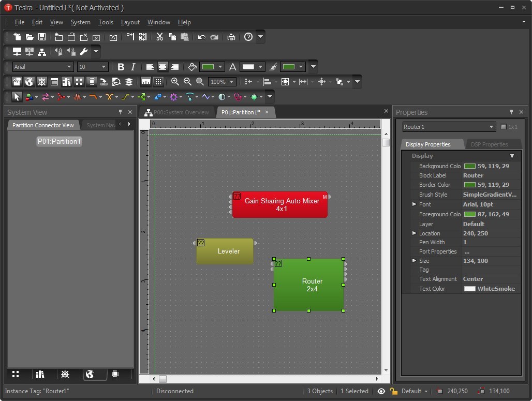Select the P01:Partition1 connector button
The width and height of the screenshot is (532, 401).
click(x=59, y=141)
